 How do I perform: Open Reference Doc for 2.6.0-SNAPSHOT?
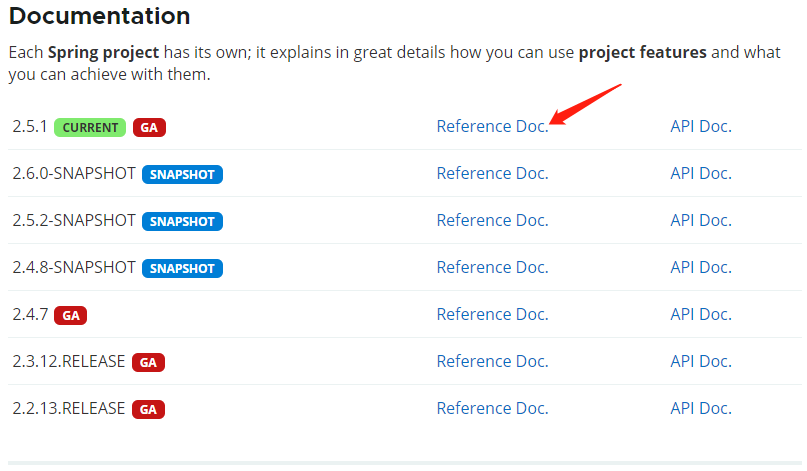[492, 174]
